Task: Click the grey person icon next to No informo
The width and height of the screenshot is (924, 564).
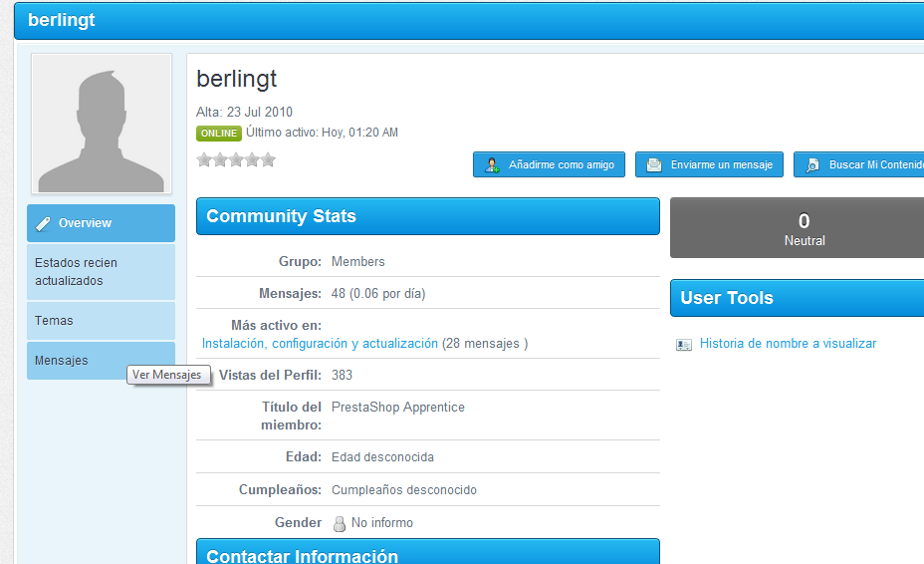Action: point(339,523)
